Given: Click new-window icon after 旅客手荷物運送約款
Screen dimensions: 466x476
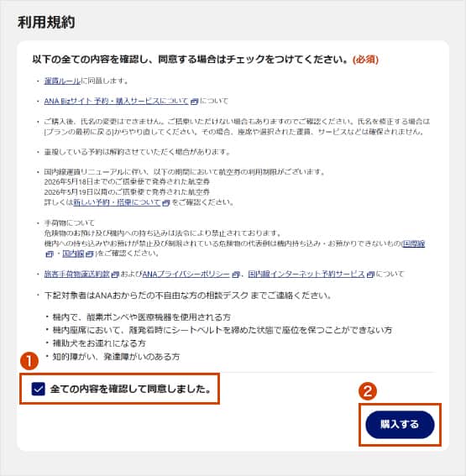Looking at the screenshot, I should click(115, 275).
